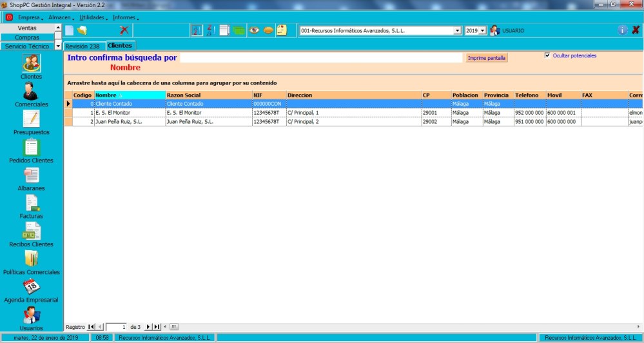Go to the last record button

point(157,327)
